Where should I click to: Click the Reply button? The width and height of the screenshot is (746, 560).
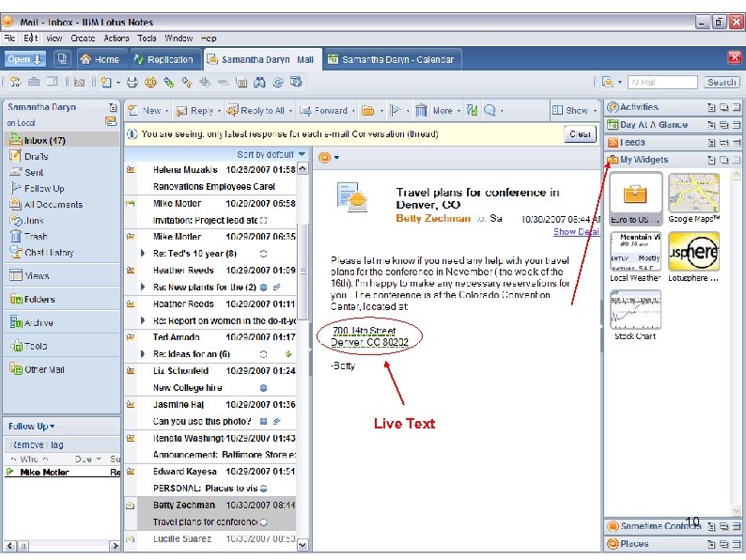[x=197, y=110]
